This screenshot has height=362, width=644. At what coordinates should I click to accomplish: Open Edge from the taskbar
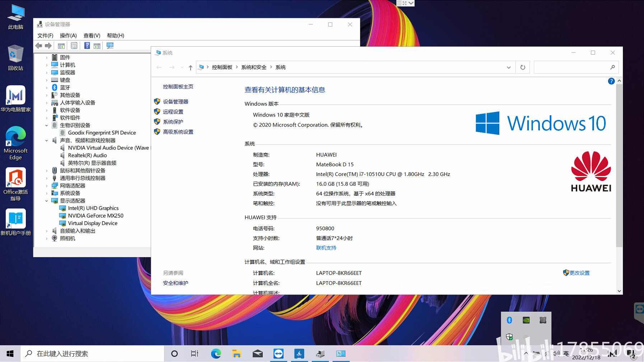[x=216, y=353]
